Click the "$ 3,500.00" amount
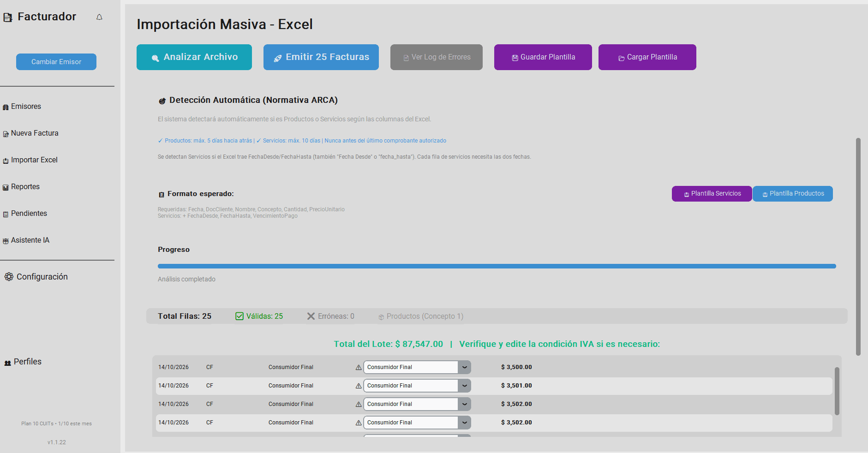 pyautogui.click(x=516, y=367)
